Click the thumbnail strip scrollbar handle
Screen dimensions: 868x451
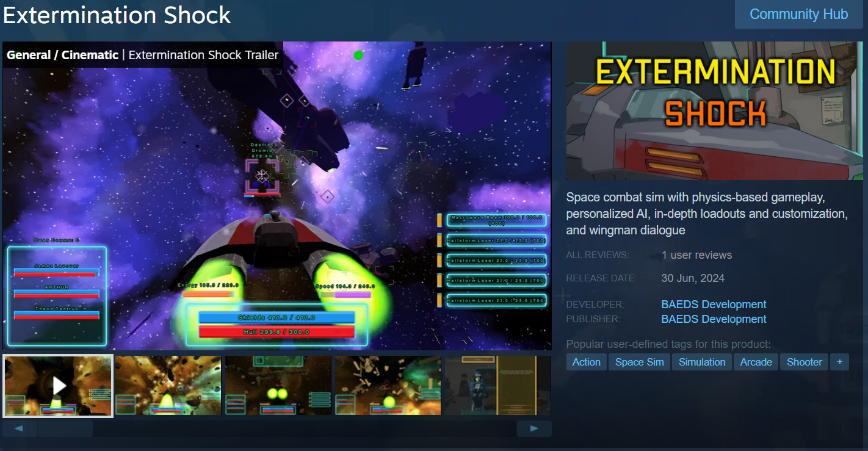tap(65, 428)
